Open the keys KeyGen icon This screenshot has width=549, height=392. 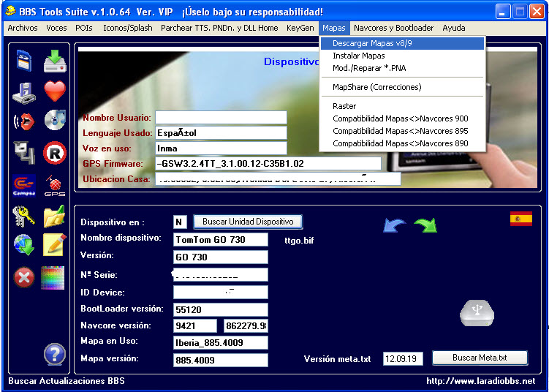tap(24, 216)
